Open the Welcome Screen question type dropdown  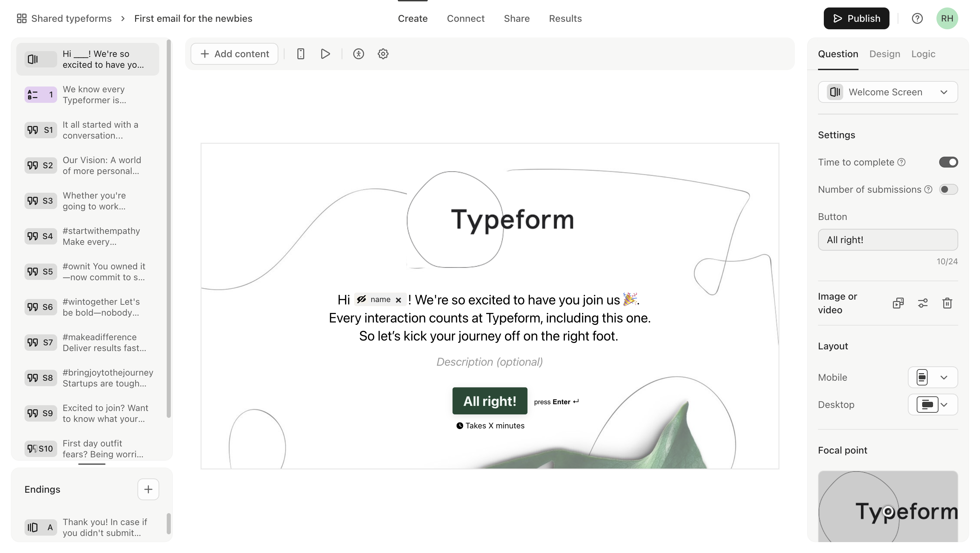(x=888, y=92)
